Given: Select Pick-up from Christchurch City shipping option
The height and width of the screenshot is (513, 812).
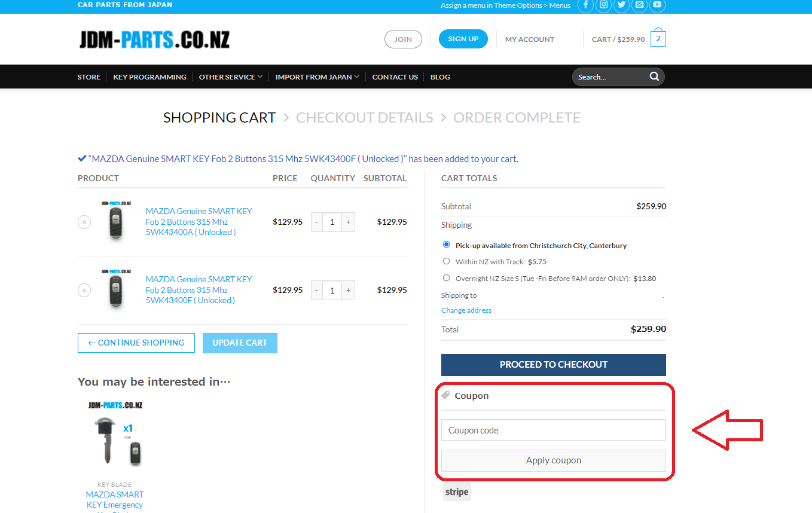Looking at the screenshot, I should 446,245.
